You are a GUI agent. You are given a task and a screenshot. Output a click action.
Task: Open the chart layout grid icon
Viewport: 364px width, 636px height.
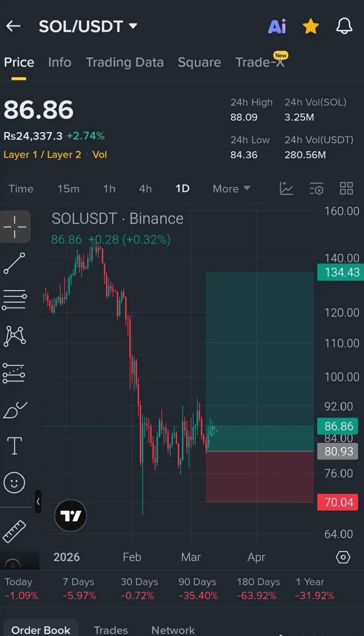click(346, 189)
